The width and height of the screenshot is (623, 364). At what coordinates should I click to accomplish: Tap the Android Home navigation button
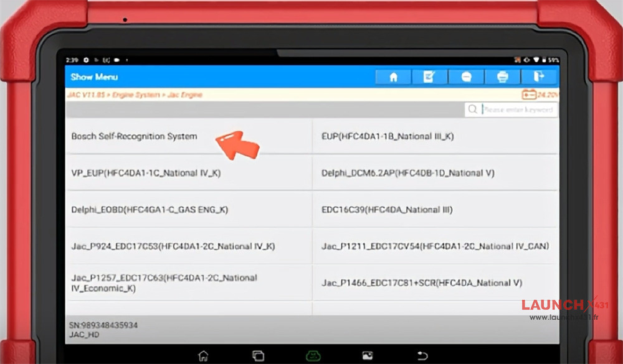203,355
